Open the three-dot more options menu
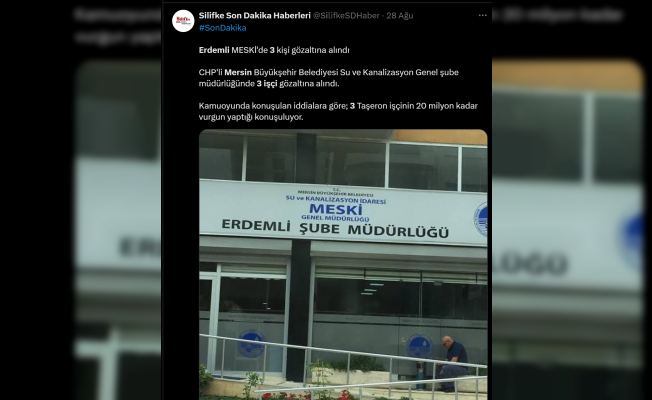 pyautogui.click(x=482, y=15)
